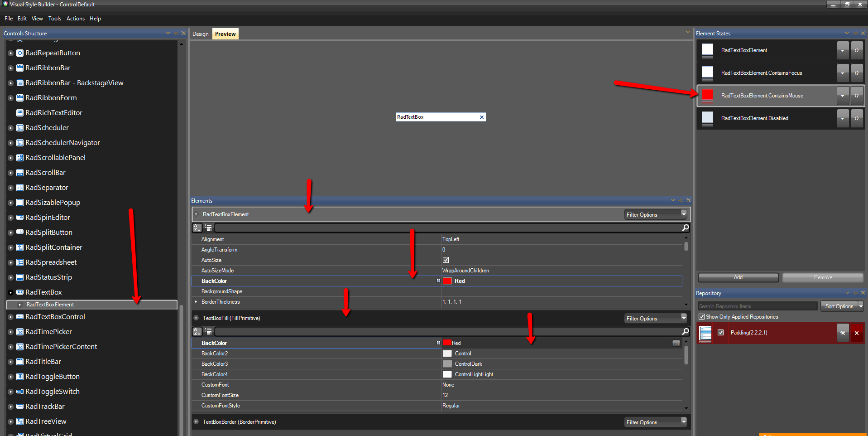Switch to the Design tab

coord(201,34)
